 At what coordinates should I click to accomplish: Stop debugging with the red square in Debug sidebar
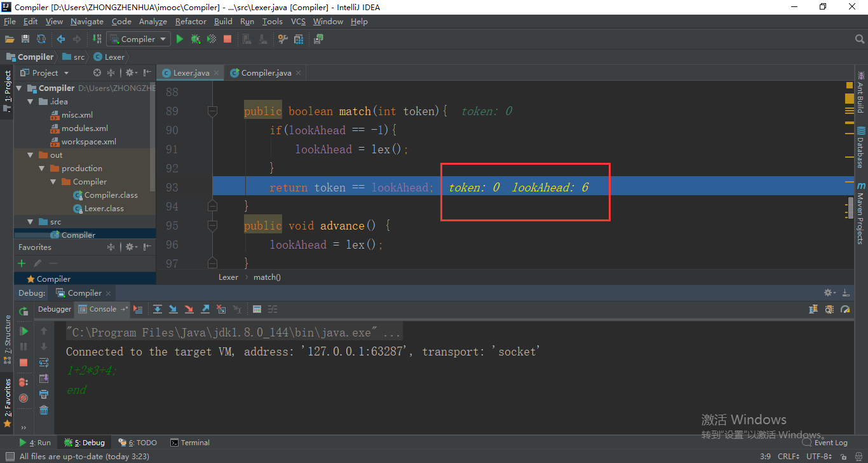pos(24,362)
